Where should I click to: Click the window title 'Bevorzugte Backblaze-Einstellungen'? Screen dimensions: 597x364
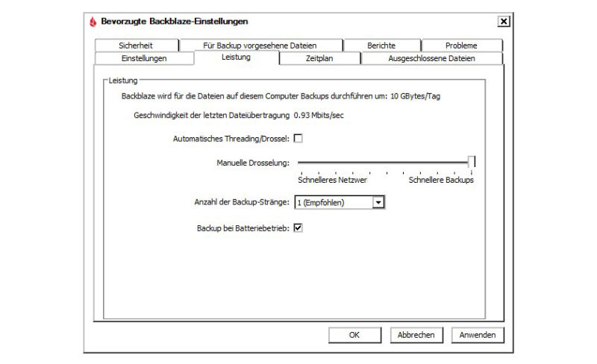pos(175,22)
